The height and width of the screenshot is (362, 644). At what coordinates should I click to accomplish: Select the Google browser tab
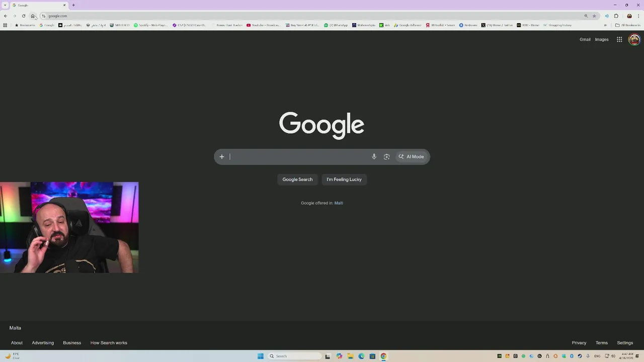pos(39,5)
